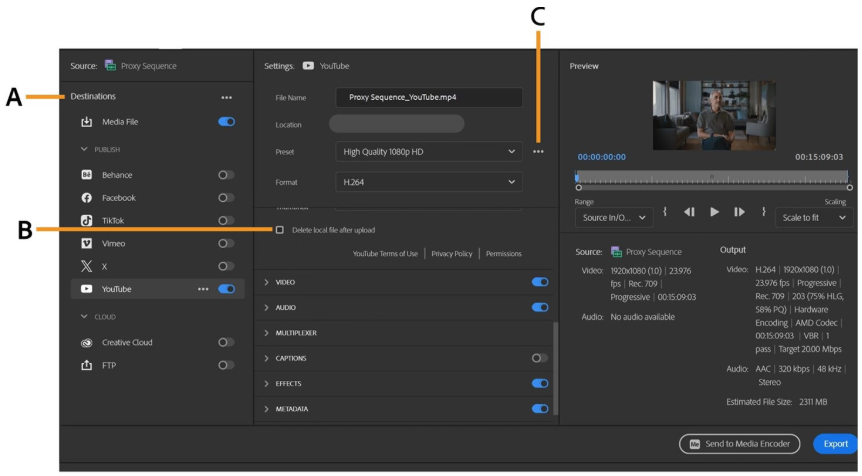Screen dimensions: 862x476
Task: Click the Proxy Sequence icon beside Source in header
Action: pos(110,65)
